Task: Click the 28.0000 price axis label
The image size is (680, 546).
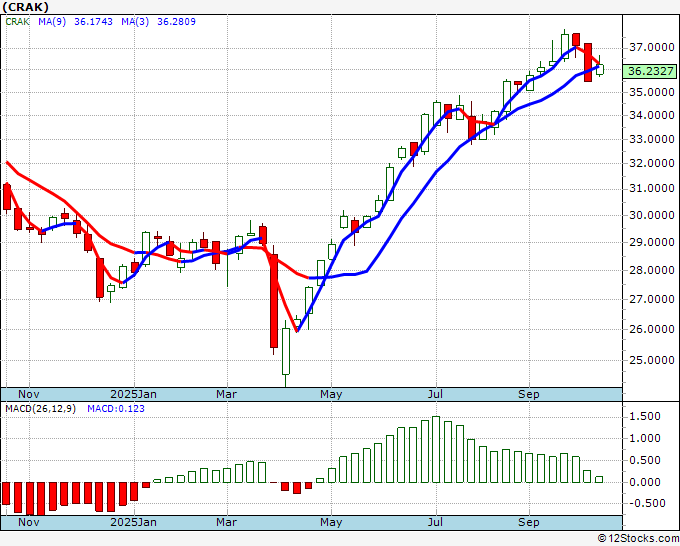Action: click(651, 270)
